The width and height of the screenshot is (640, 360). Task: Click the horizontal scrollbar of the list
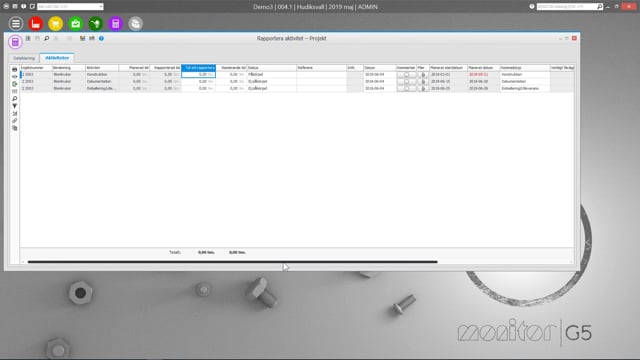[233, 262]
